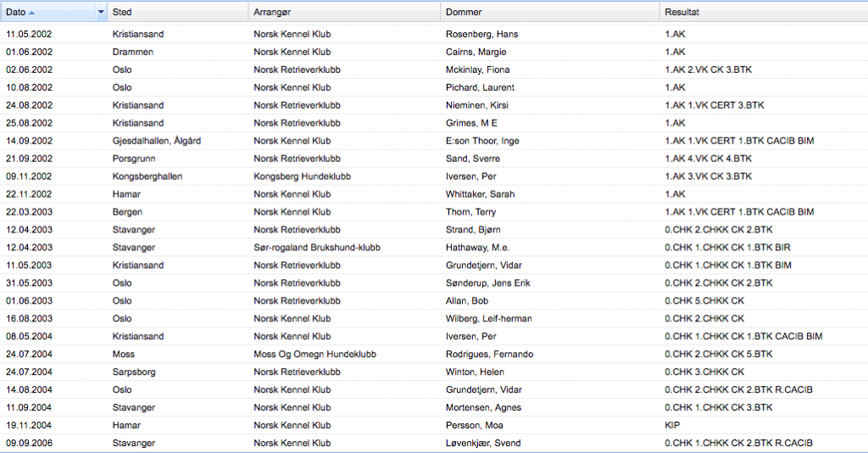
Task: Select the date 22.11.2002
Action: click(29, 193)
